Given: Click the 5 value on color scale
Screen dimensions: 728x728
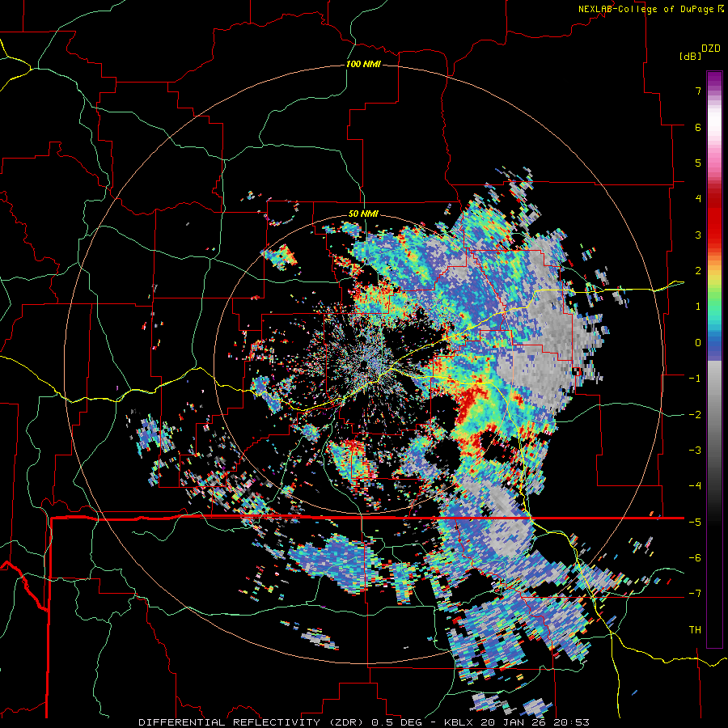Looking at the screenshot, I should (x=698, y=163).
